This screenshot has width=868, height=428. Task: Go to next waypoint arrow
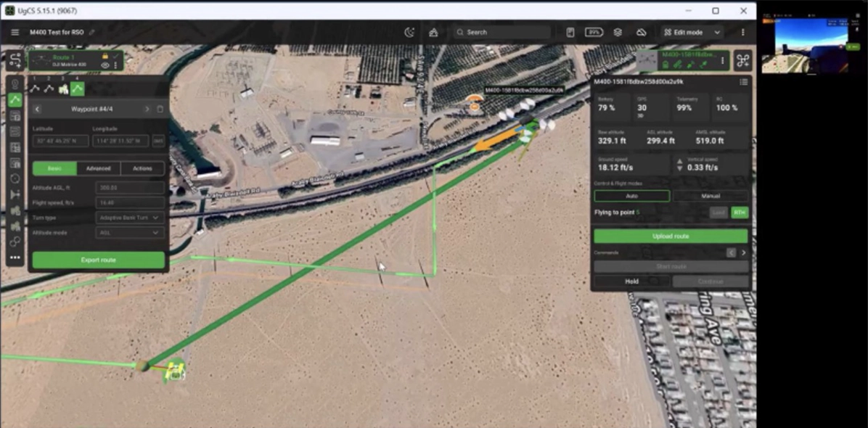pos(147,109)
